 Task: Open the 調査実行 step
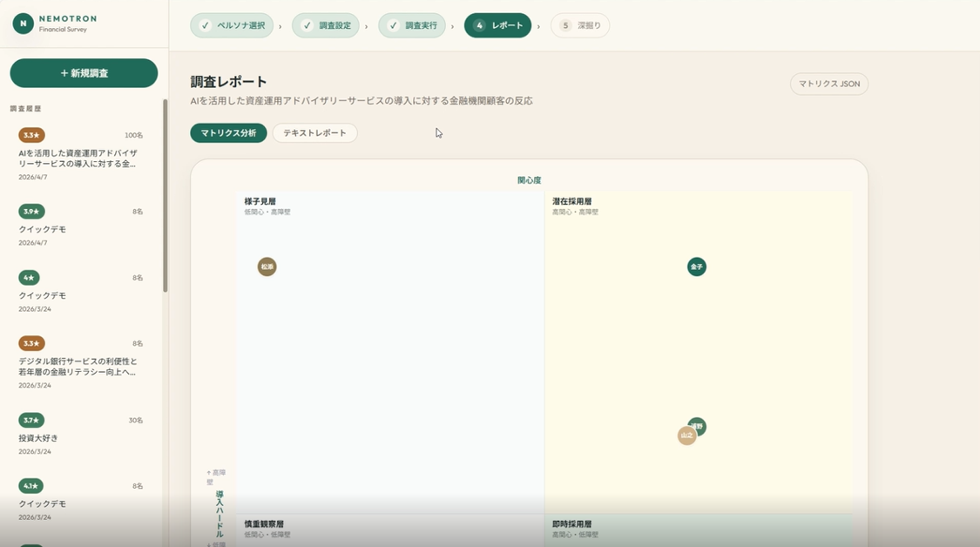pyautogui.click(x=412, y=25)
